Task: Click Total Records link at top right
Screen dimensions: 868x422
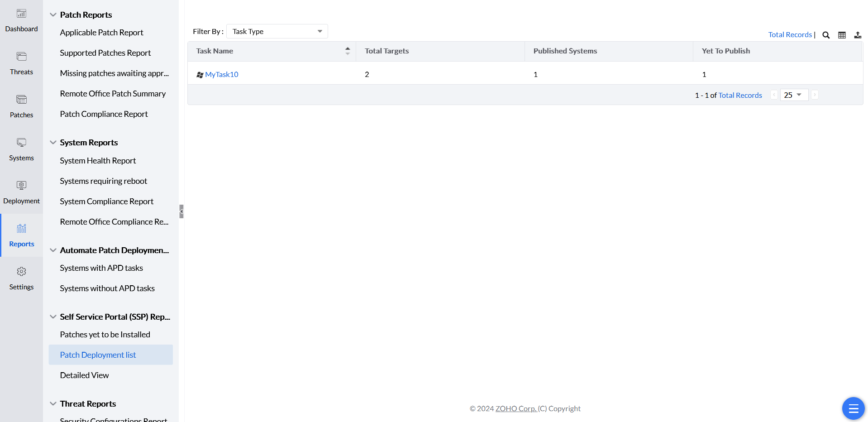Action: click(x=790, y=35)
